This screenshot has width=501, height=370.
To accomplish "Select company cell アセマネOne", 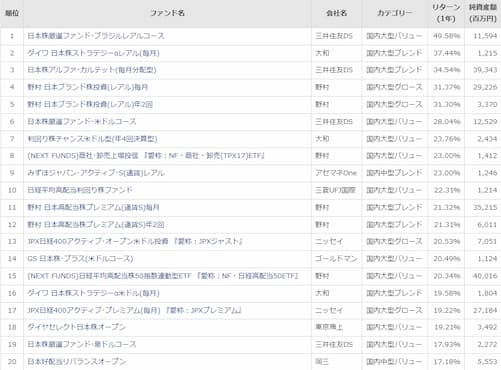I will click(336, 173).
